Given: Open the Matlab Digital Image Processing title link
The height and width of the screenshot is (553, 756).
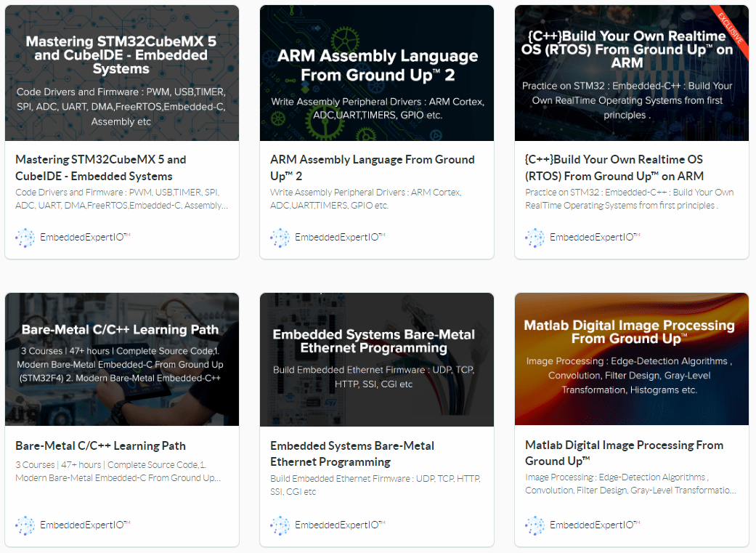Looking at the screenshot, I should tap(624, 453).
